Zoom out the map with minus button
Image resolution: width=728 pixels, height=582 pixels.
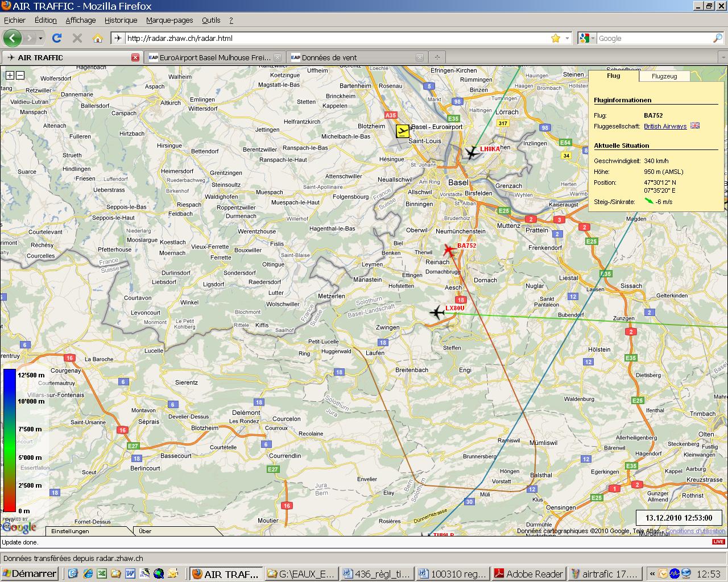pos(20,75)
